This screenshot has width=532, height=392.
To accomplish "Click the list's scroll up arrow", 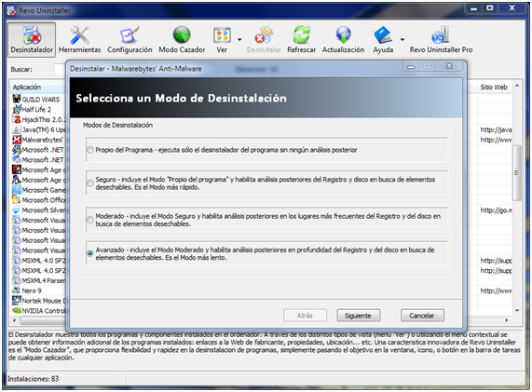I will (517, 86).
